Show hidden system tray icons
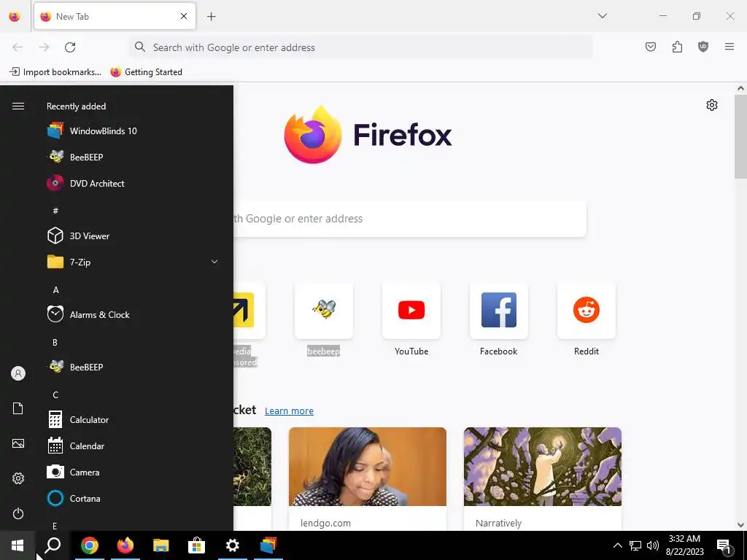 (x=617, y=545)
